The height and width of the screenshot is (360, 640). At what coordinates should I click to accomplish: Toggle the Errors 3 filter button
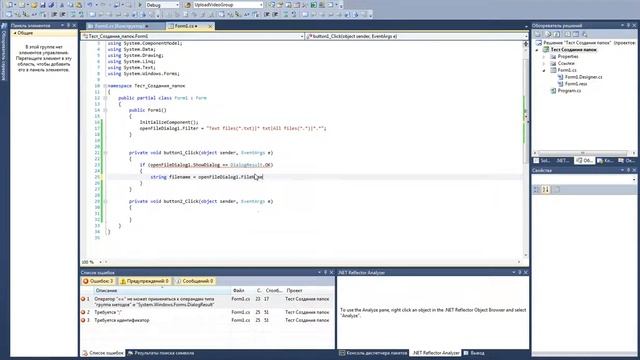pyautogui.click(x=98, y=281)
